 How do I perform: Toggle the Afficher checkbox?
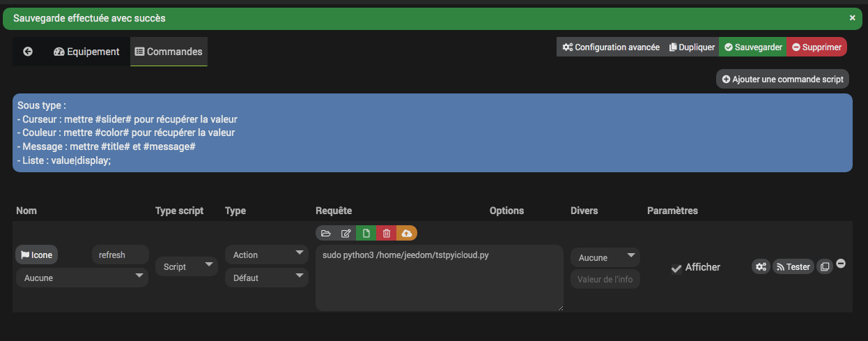point(676,268)
